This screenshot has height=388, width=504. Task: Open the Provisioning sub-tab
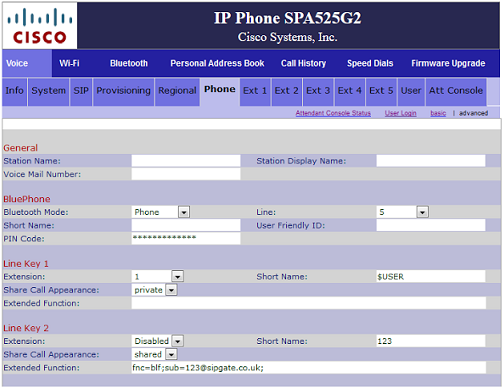123,92
